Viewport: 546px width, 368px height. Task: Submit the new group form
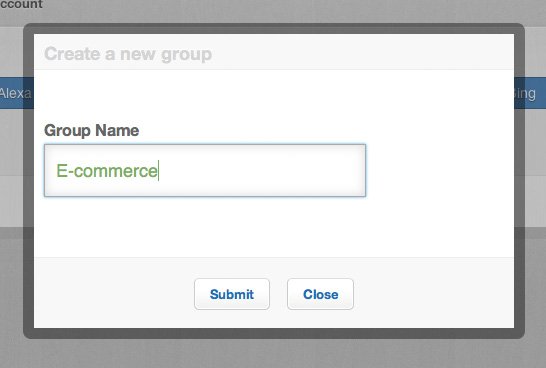point(232,294)
